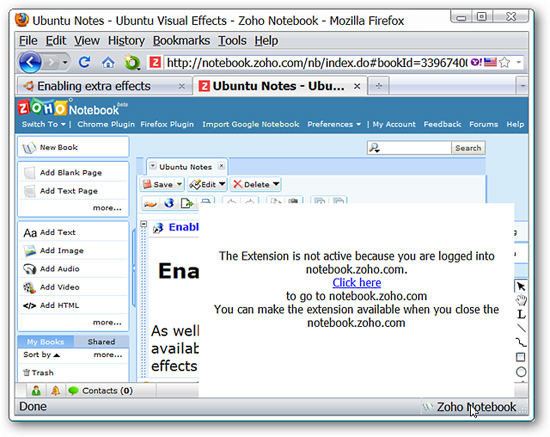550x437 pixels.
Task: Select the hand pan tool
Action: 521,300
